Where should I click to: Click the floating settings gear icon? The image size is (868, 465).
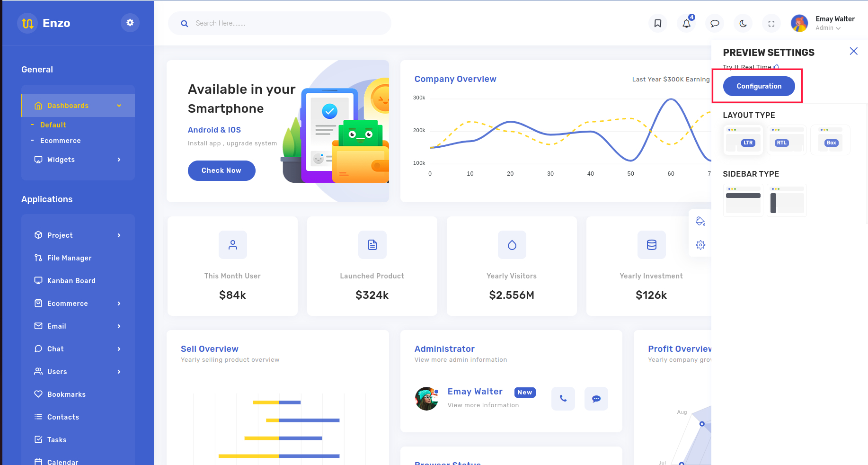[700, 245]
